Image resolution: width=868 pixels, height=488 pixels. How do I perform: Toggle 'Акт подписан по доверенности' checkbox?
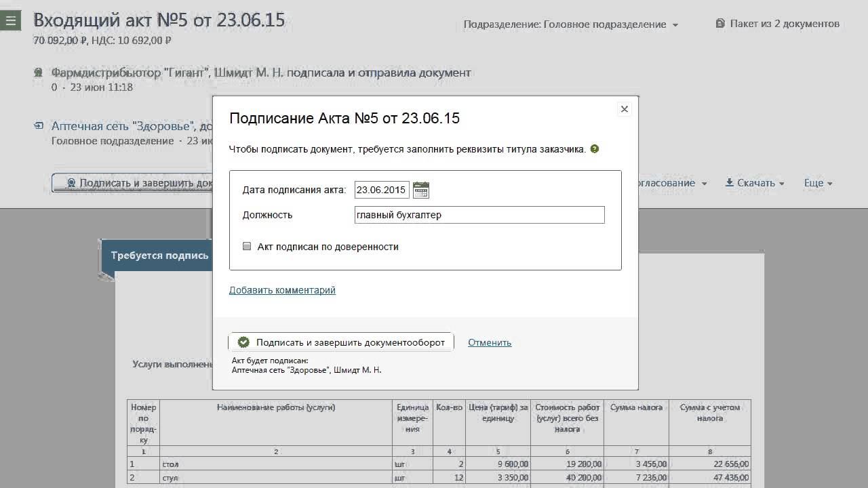247,247
